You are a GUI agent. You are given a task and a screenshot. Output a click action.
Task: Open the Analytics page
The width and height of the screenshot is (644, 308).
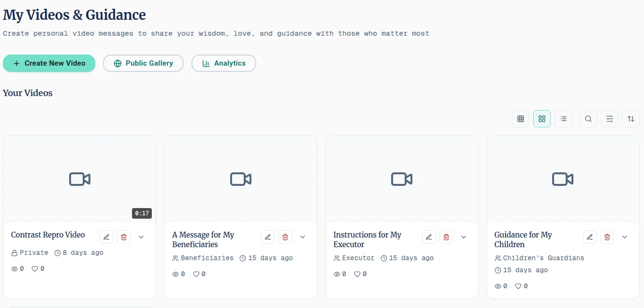click(224, 63)
